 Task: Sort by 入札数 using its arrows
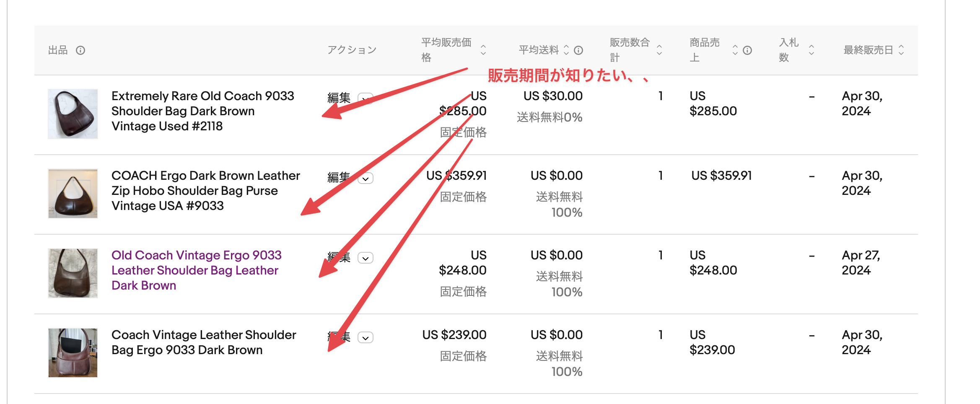pyautogui.click(x=811, y=50)
